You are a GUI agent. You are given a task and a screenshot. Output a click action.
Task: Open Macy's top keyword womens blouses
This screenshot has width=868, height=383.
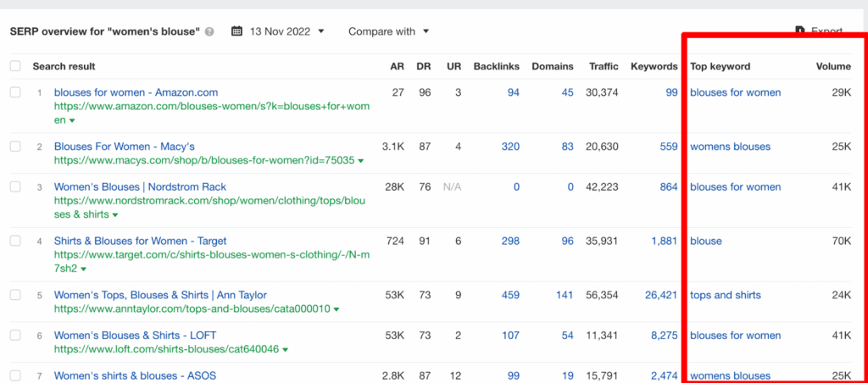(730, 147)
